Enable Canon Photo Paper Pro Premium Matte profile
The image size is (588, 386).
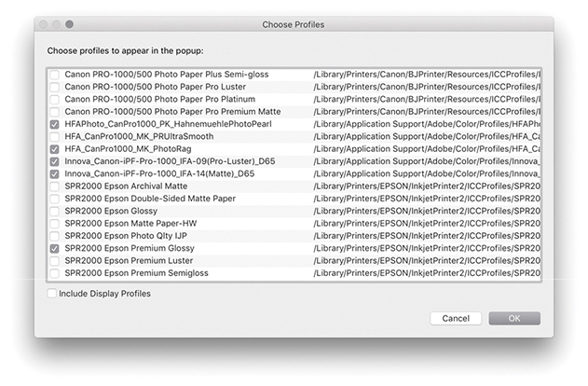pyautogui.click(x=54, y=111)
